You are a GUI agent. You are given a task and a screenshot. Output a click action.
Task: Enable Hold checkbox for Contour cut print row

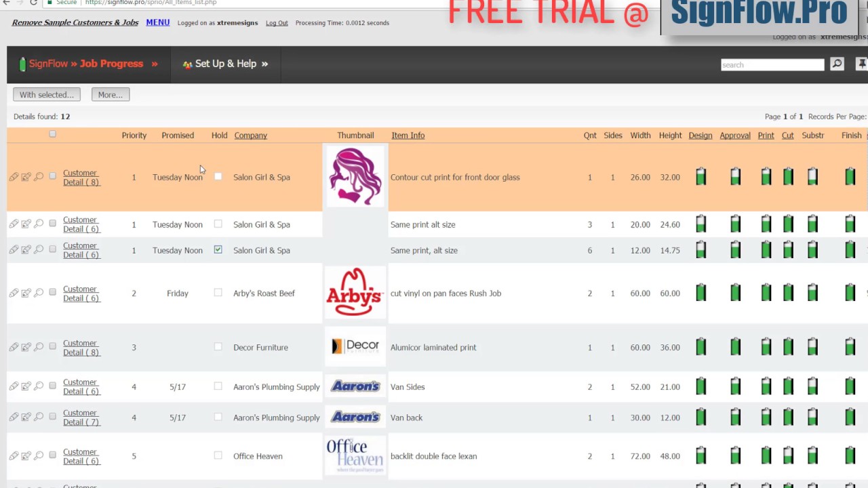(218, 177)
